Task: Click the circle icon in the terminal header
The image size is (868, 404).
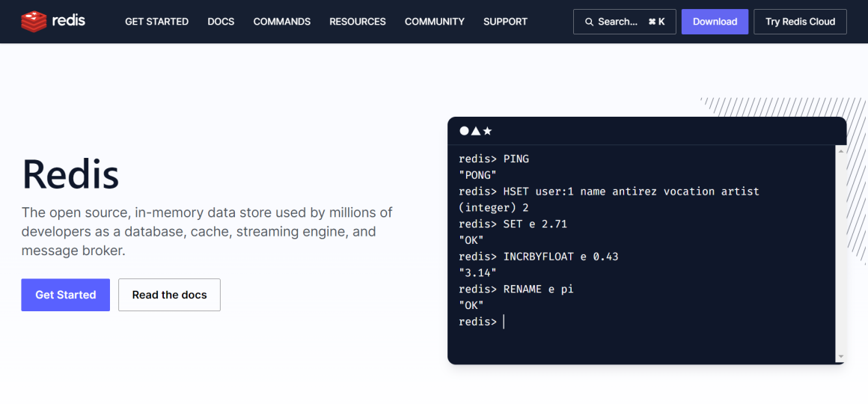Action: 464,131
